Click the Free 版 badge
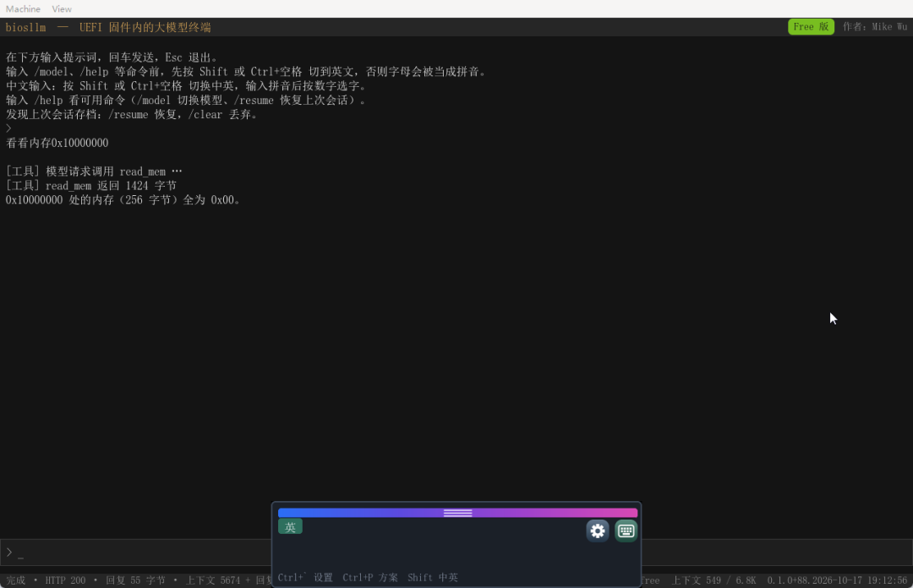The width and height of the screenshot is (913, 588). (x=811, y=27)
